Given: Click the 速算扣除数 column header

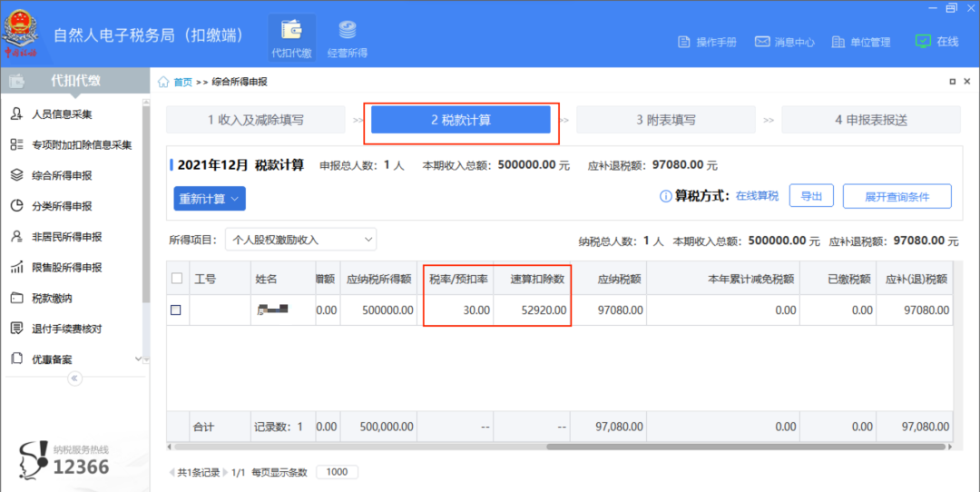Looking at the screenshot, I should (x=532, y=279).
